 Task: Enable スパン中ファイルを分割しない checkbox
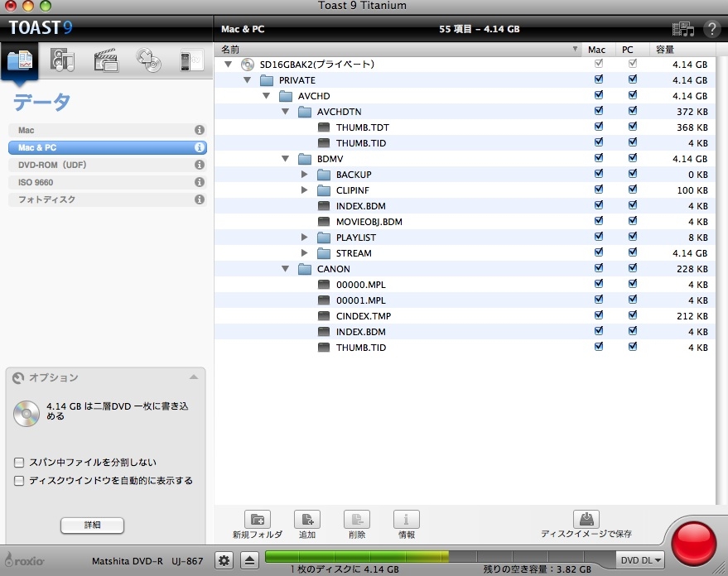click(19, 463)
